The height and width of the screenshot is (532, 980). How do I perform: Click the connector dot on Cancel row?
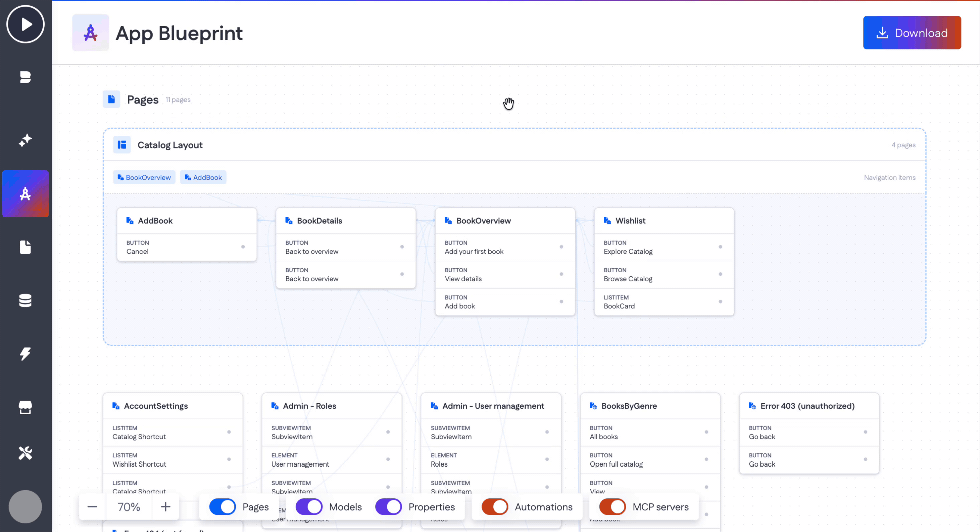(243, 247)
